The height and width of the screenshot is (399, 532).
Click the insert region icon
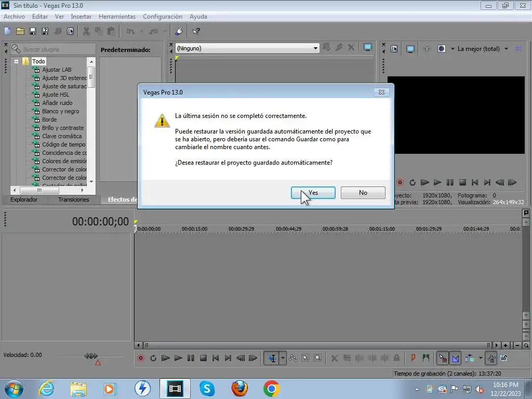click(426, 358)
